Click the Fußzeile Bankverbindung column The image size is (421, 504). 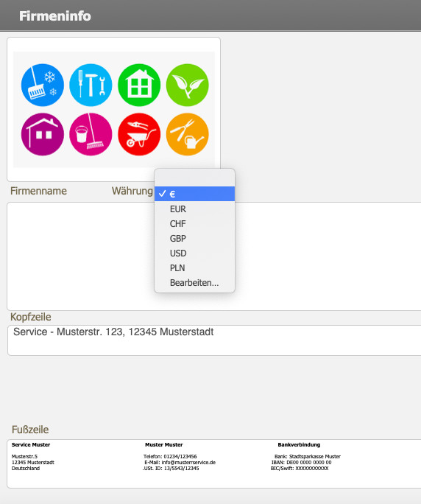305,456
